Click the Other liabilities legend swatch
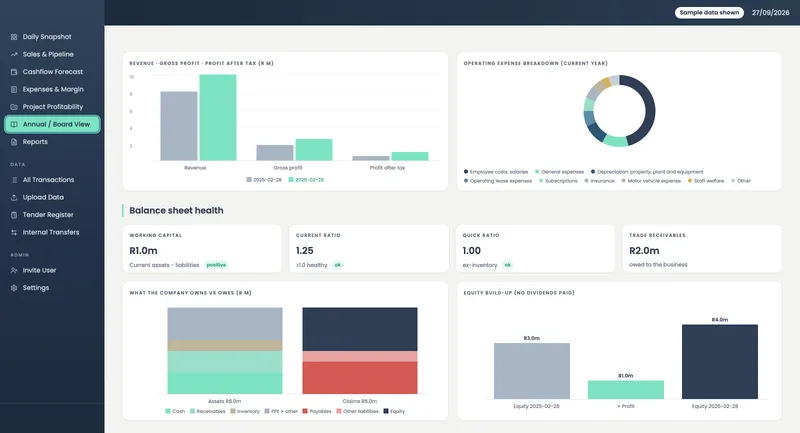800x433 pixels. 339,411
